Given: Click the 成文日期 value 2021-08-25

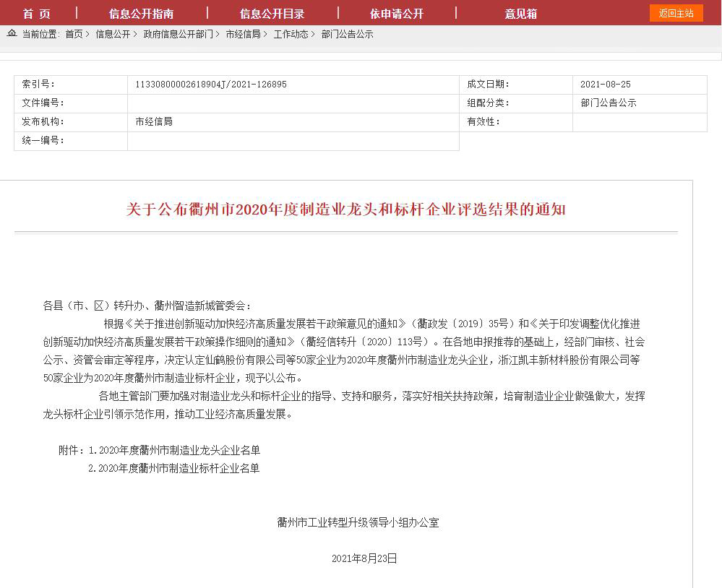Looking at the screenshot, I should 605,85.
